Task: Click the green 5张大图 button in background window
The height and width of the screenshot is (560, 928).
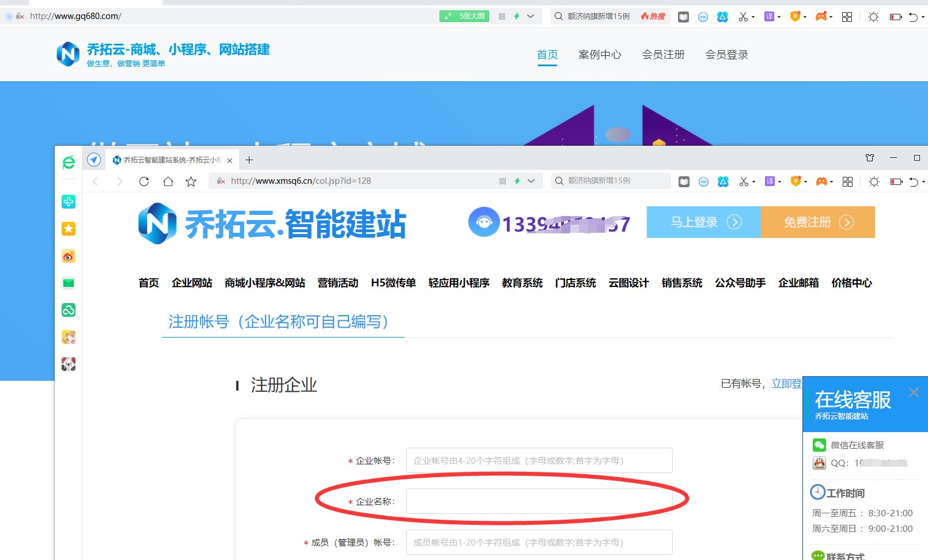Action: pyautogui.click(x=464, y=16)
